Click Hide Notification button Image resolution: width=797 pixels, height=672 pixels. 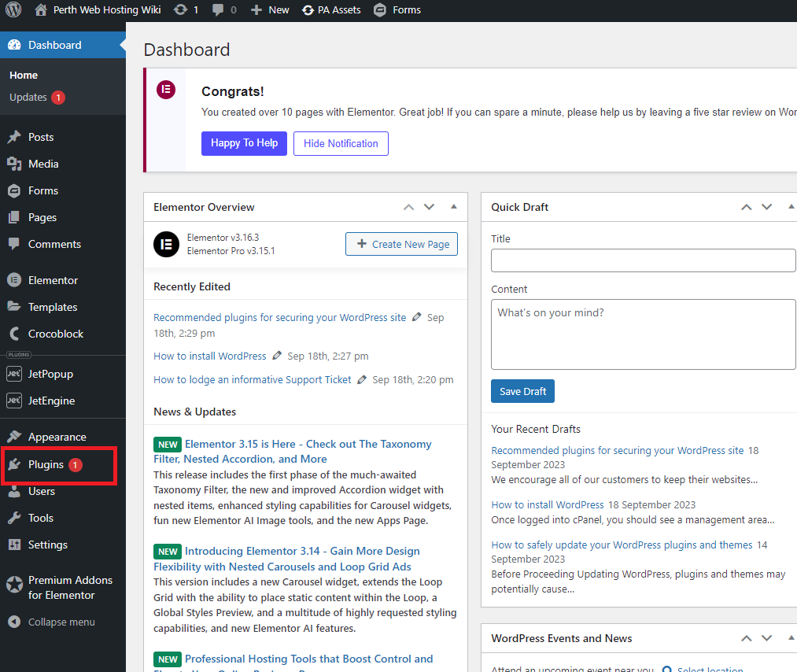pos(341,143)
